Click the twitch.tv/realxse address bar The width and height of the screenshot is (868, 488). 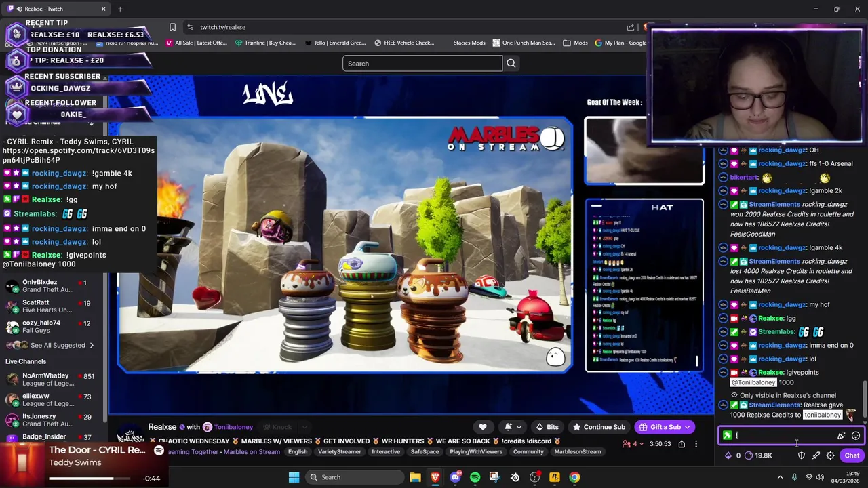(x=407, y=27)
